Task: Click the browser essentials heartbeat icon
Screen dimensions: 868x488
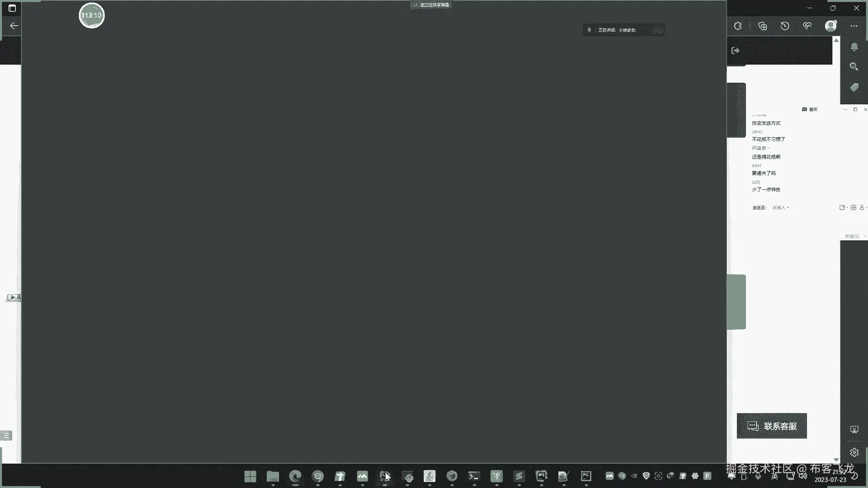Action: click(807, 26)
